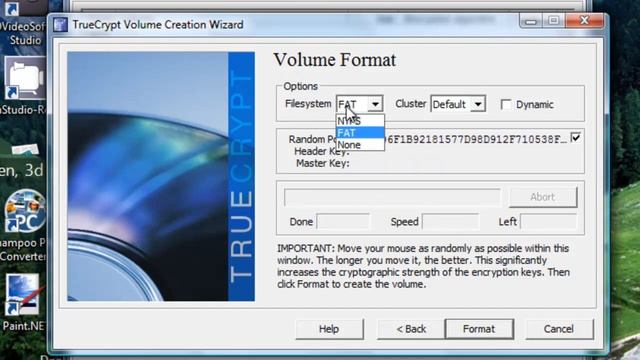Click the Speed value field
This screenshot has height=360, width=640.
click(450, 222)
